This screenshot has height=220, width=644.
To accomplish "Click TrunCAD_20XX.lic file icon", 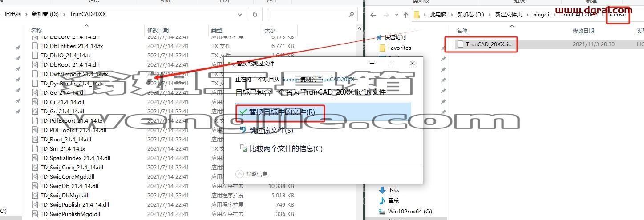I will click(x=460, y=44).
